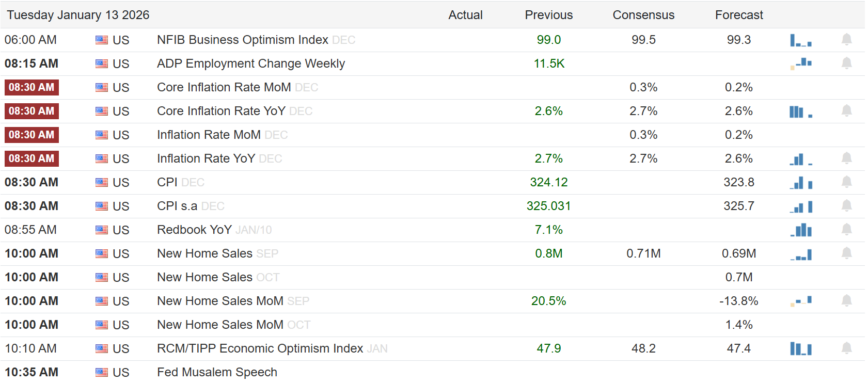
Task: Open mini chart for CPI DEC row
Action: click(800, 183)
